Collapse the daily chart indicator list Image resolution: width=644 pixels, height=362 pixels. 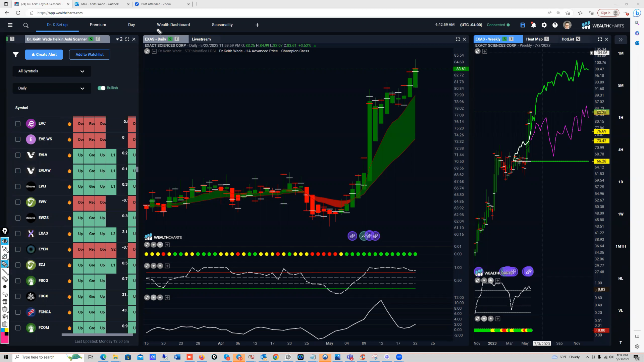click(154, 51)
